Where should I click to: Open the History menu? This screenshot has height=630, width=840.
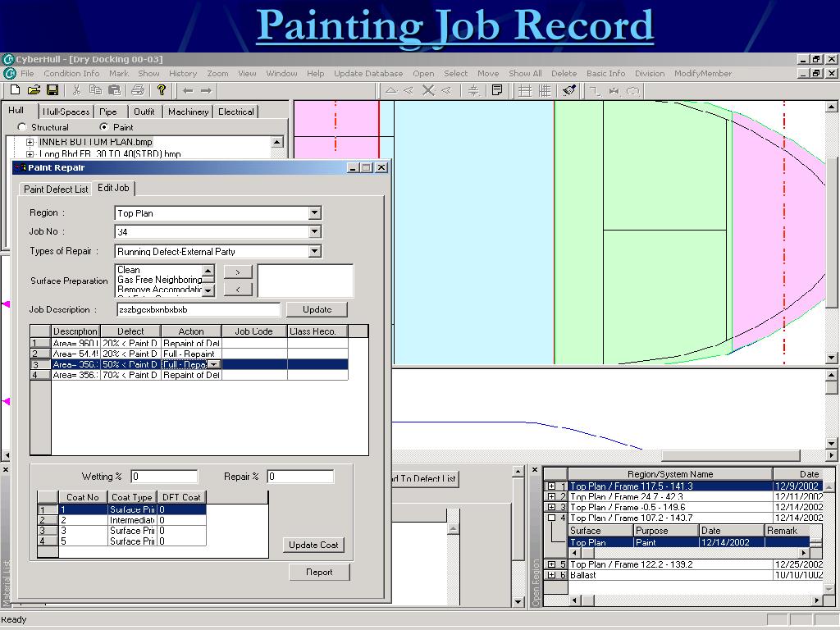point(183,73)
